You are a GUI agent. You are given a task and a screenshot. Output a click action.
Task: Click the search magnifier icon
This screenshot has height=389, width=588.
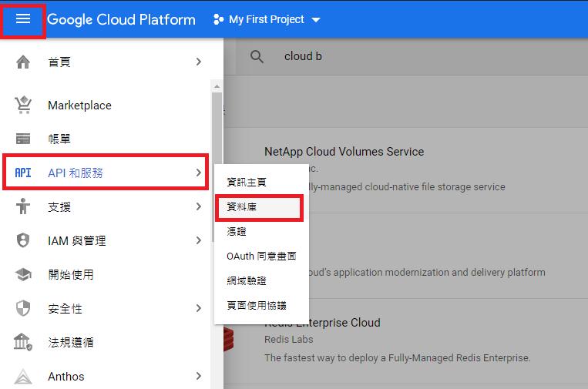[x=257, y=56]
